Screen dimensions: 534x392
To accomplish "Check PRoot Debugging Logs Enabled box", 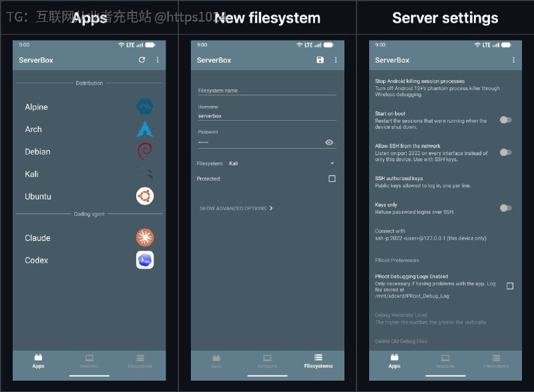I will pos(510,286).
